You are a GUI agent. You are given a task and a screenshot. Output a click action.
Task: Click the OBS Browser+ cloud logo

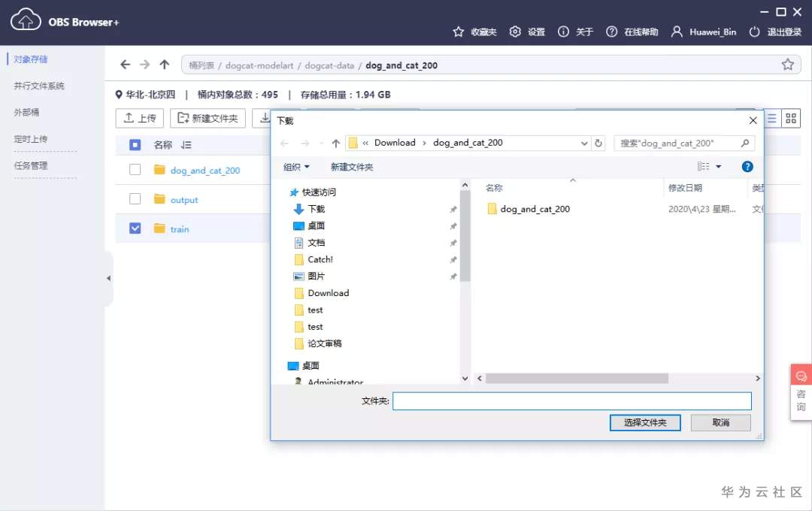26,21
